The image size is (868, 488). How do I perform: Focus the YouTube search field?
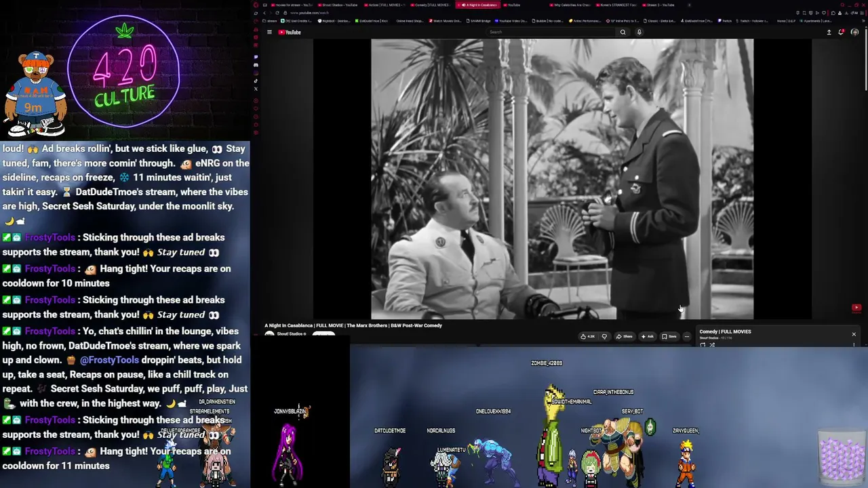pyautogui.click(x=552, y=32)
